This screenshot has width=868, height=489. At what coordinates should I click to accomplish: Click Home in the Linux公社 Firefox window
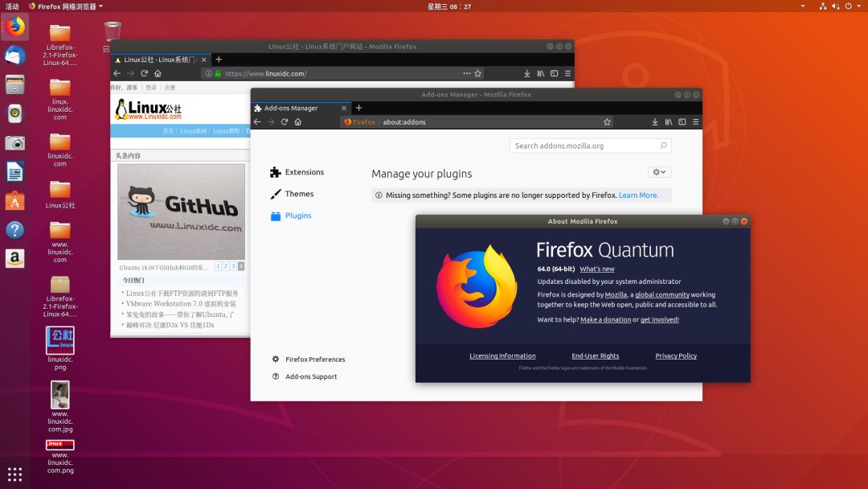[x=158, y=73]
